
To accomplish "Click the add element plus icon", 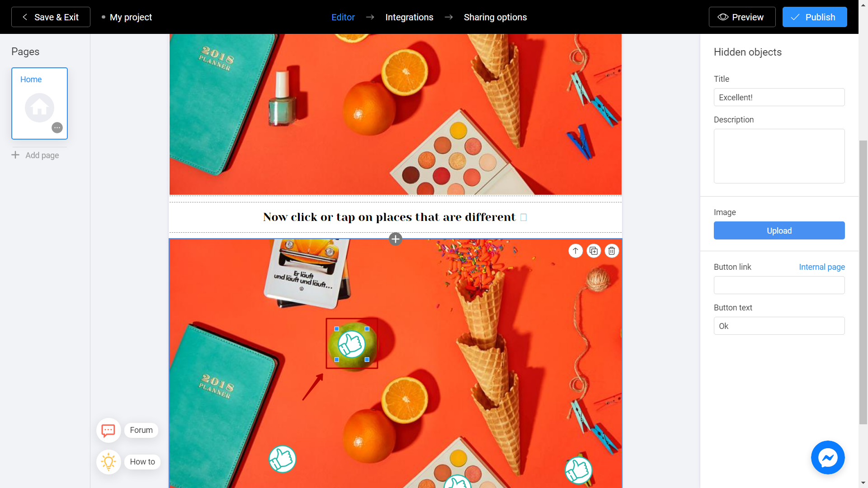I will (x=395, y=239).
